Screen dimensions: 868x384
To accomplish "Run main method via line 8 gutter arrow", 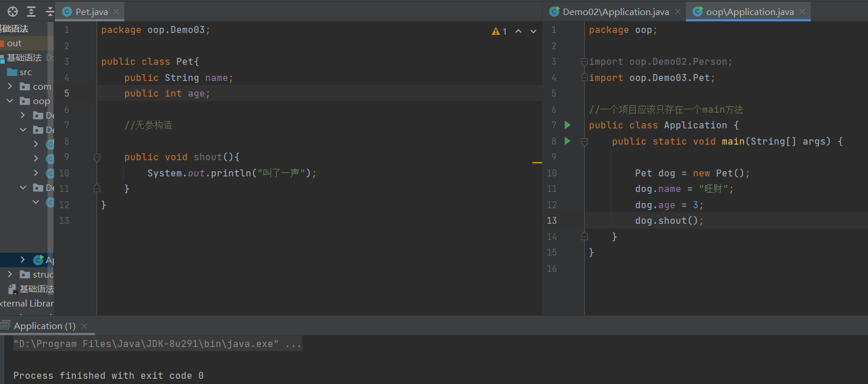I will click(x=567, y=141).
